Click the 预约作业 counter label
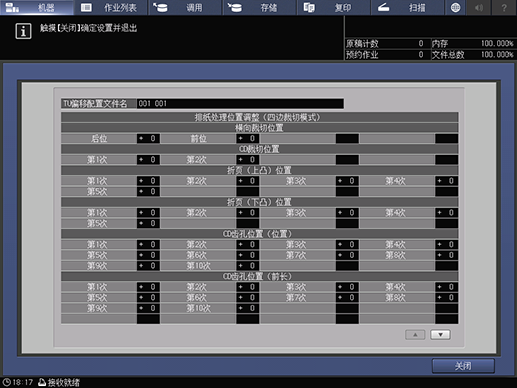Screen dimensions: 517x388 click(362, 55)
